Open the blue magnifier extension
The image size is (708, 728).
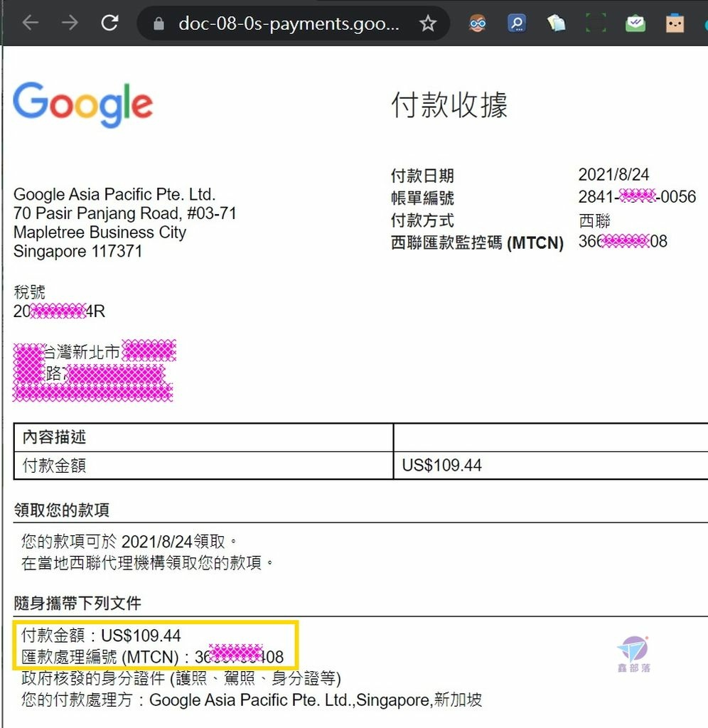517,23
